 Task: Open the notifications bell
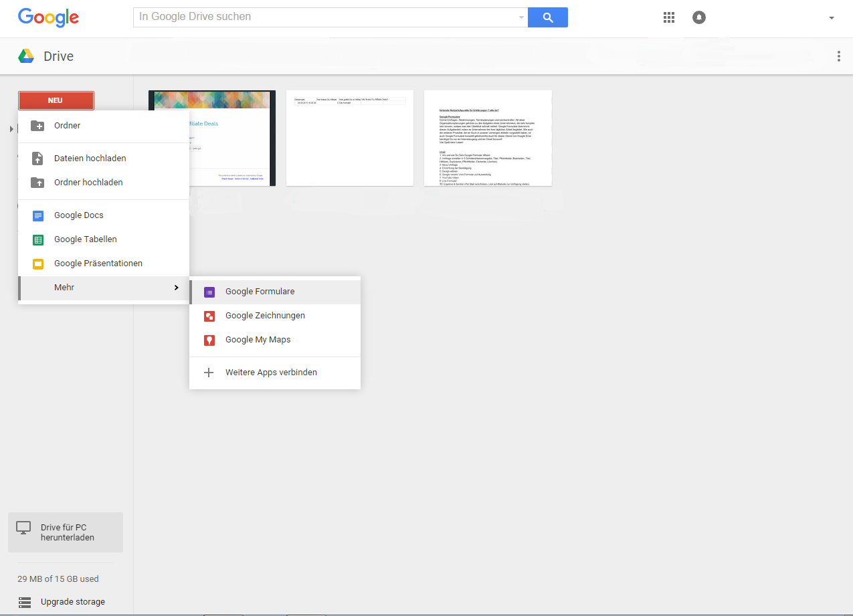coord(699,17)
